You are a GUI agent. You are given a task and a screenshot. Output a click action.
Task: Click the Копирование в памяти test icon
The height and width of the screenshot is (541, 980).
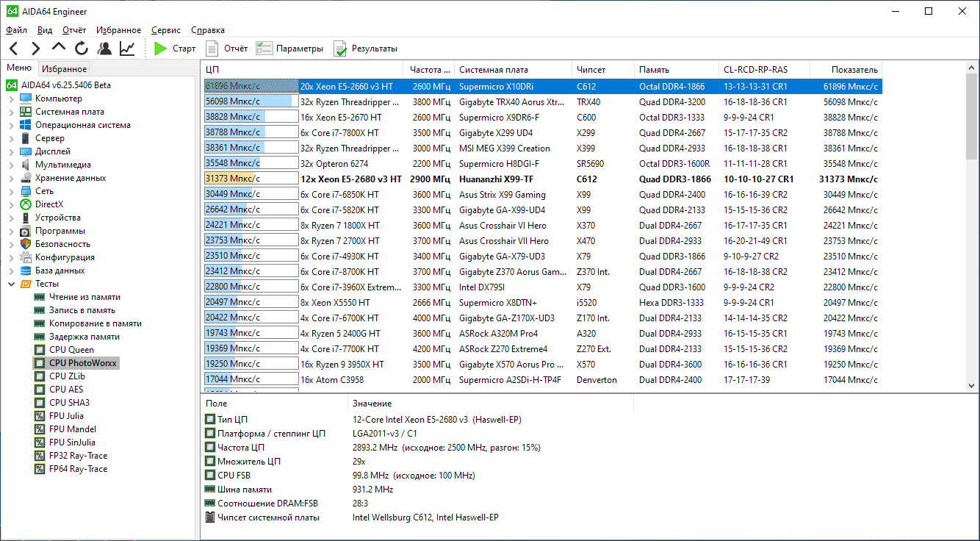click(40, 323)
